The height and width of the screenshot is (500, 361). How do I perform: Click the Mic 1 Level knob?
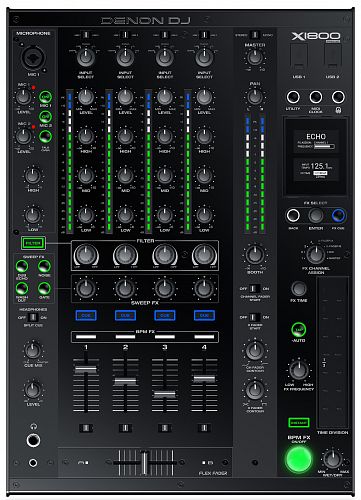pyautogui.click(x=23, y=97)
